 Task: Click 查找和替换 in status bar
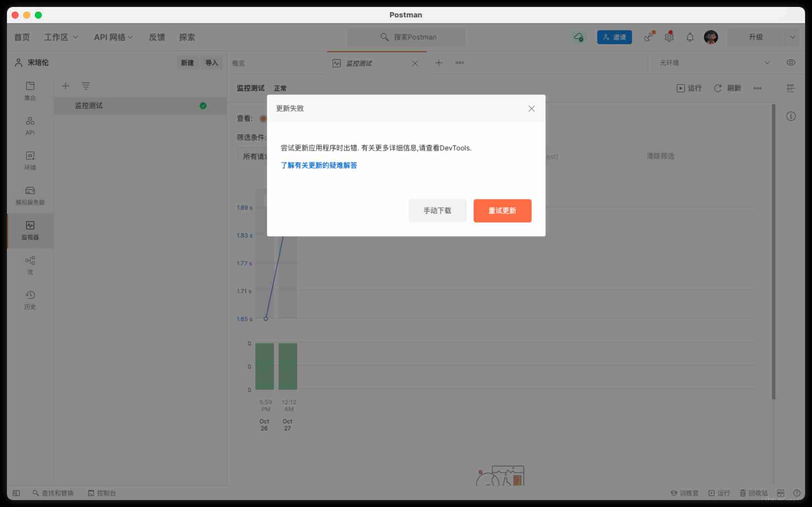(x=53, y=493)
